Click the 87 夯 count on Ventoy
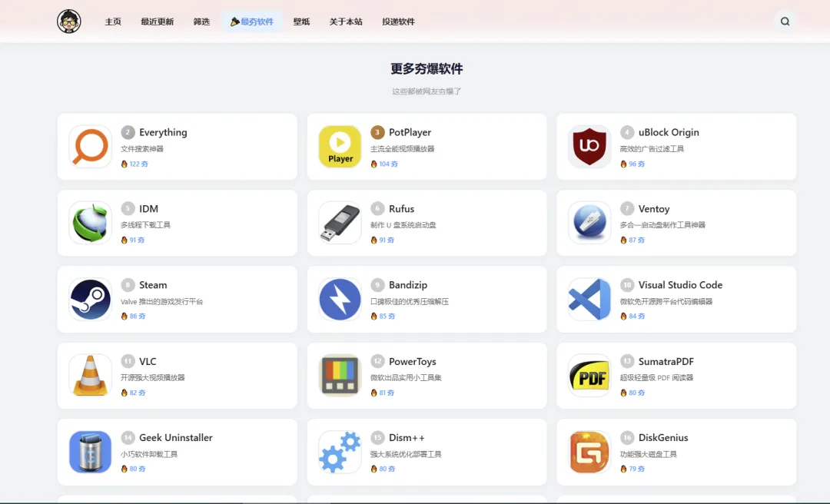 click(637, 240)
